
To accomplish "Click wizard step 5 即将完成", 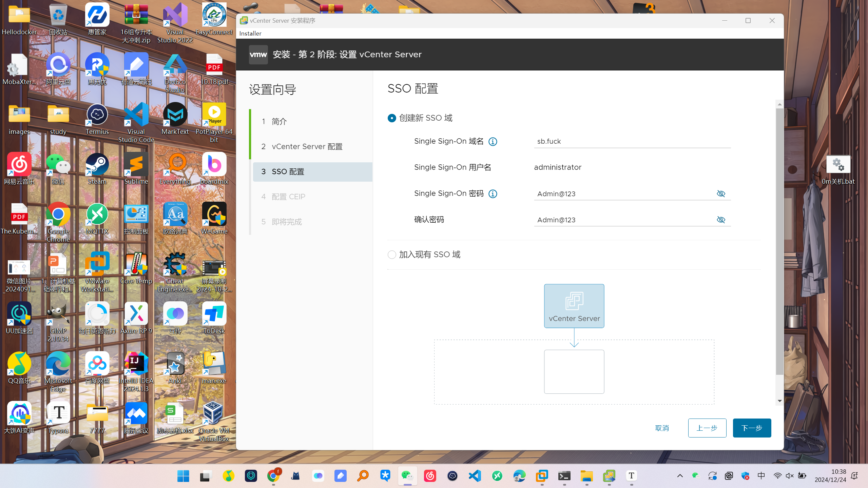I will (312, 222).
